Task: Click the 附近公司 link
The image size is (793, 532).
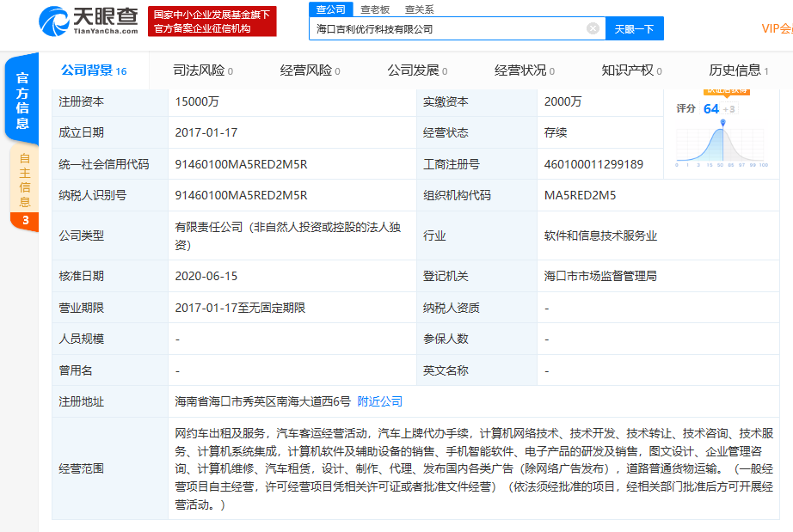Action: tap(379, 401)
